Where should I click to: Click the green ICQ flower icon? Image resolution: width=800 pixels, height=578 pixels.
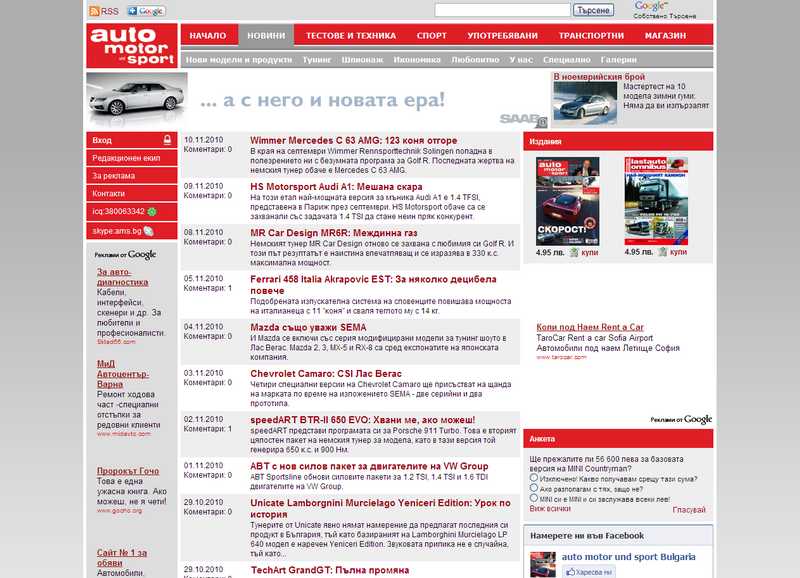[152, 211]
